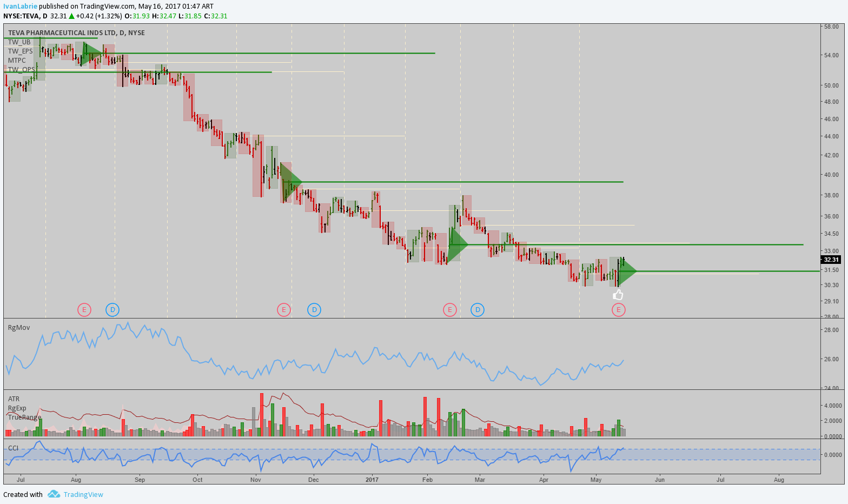The image size is (848, 504).
Task: Click the green triangle marker at the latest May candle
Action: point(626,271)
